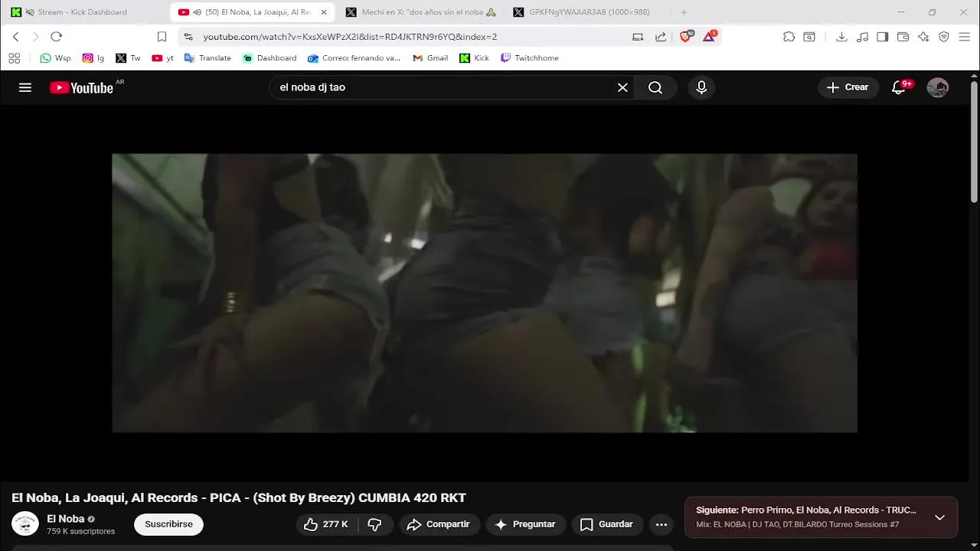Open Brave Wallet icon
The height and width of the screenshot is (551, 980).
click(x=903, y=37)
